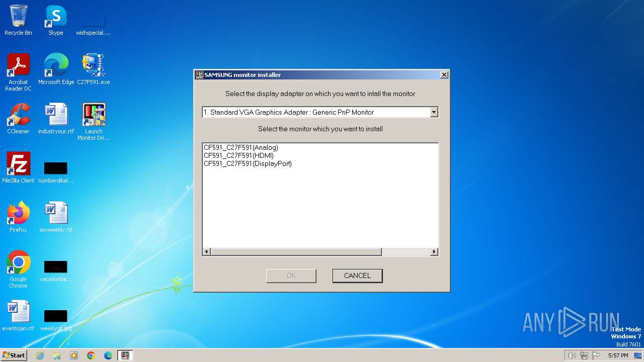Click the installer title bar icon
Viewport: 644px width, 362px height.
199,75
